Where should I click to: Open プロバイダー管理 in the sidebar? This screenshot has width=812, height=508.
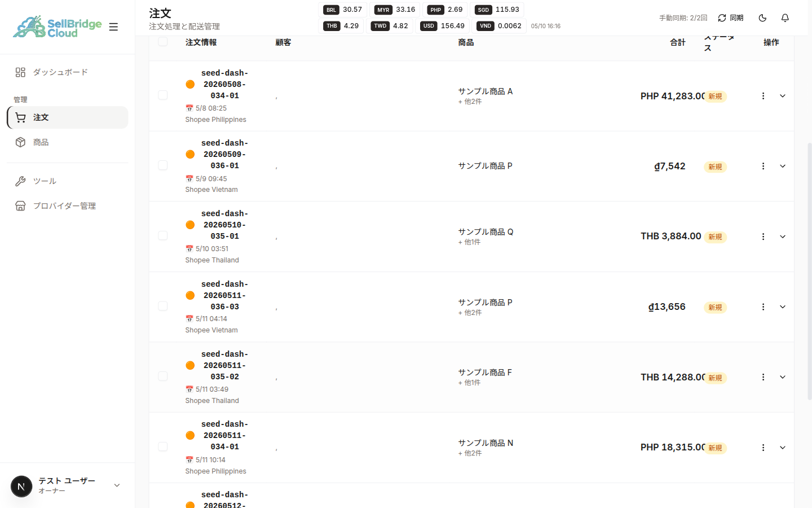[68, 206]
